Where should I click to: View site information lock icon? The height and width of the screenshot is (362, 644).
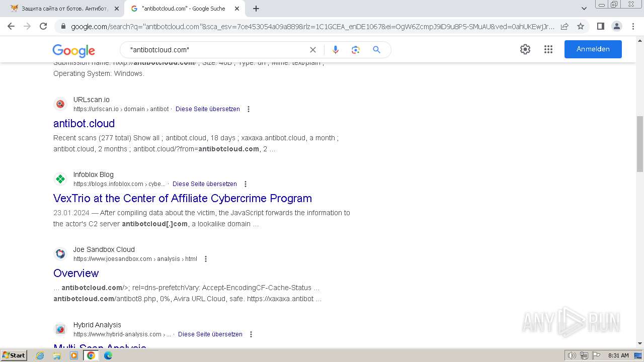(x=63, y=26)
